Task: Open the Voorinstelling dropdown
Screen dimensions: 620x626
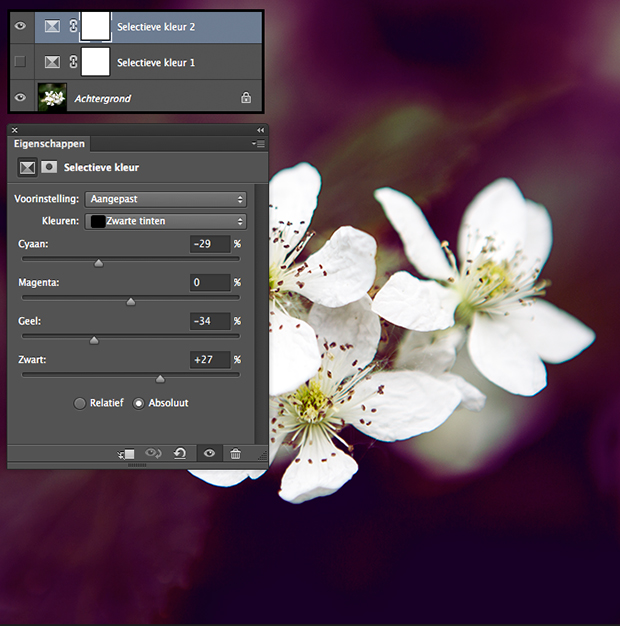Action: [x=166, y=199]
